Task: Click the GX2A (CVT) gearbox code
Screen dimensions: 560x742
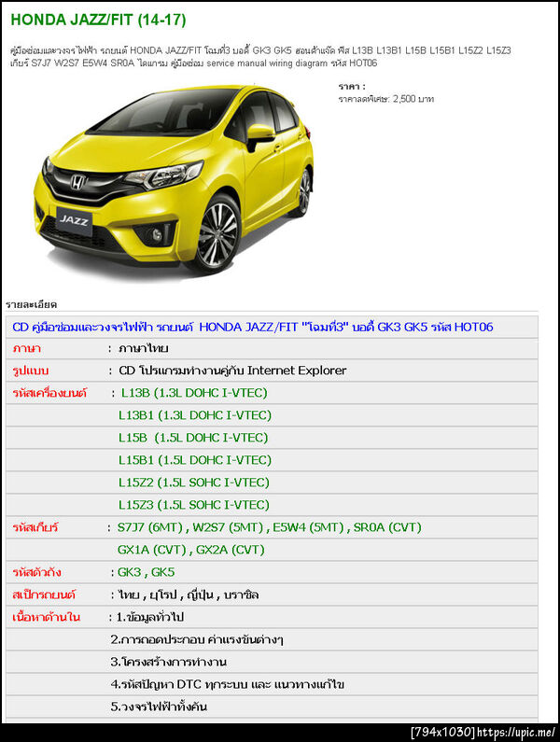Action: pyautogui.click(x=230, y=550)
